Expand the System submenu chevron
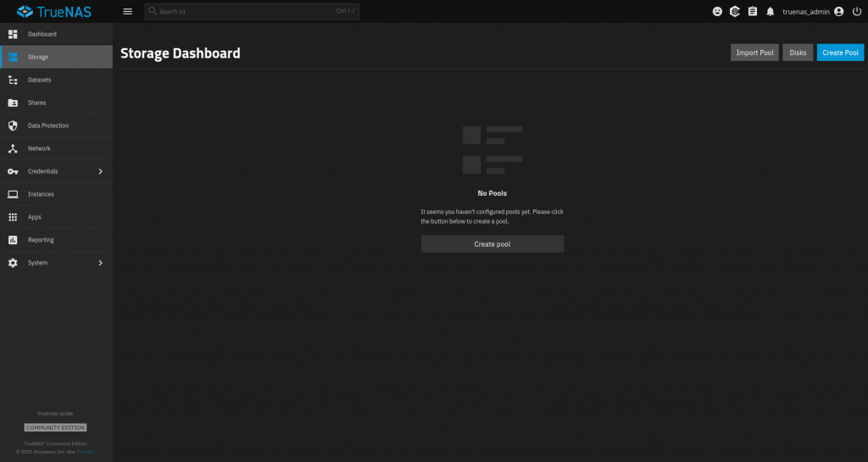 (x=100, y=263)
